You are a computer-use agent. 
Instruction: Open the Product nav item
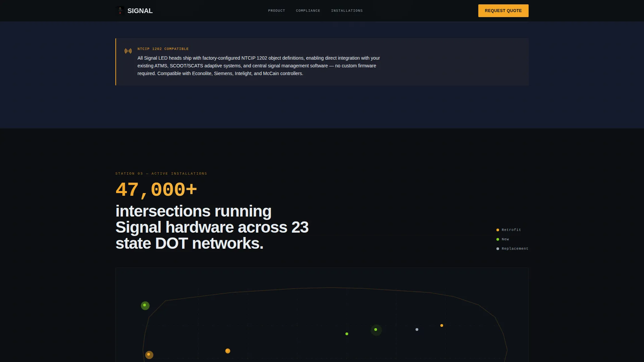276,11
